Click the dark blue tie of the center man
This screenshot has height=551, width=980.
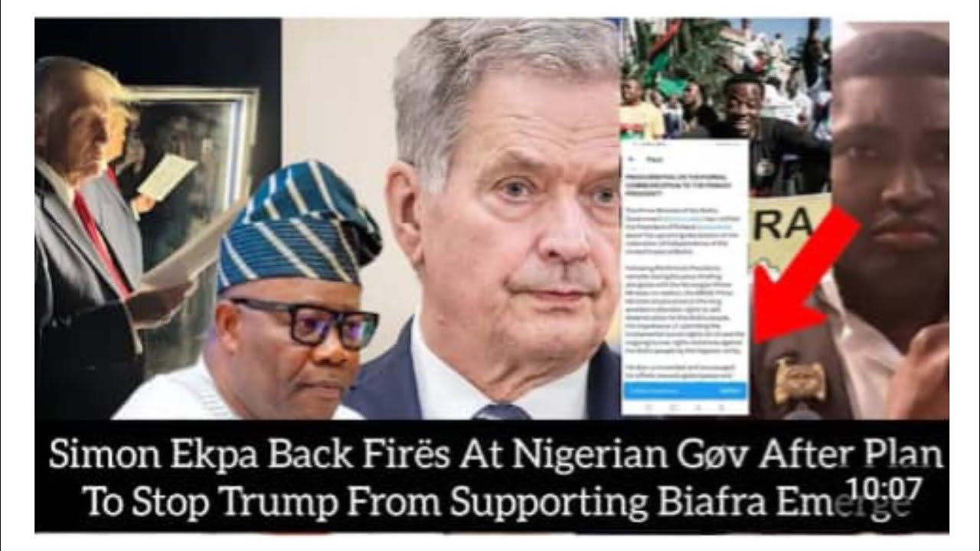[x=501, y=412]
